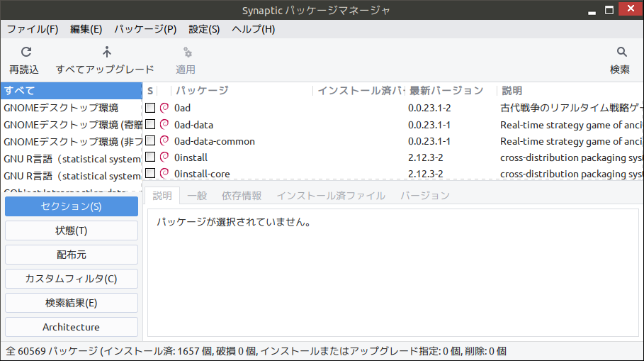Open the ファイル(F) menu
The image size is (644, 361).
[x=33, y=29]
